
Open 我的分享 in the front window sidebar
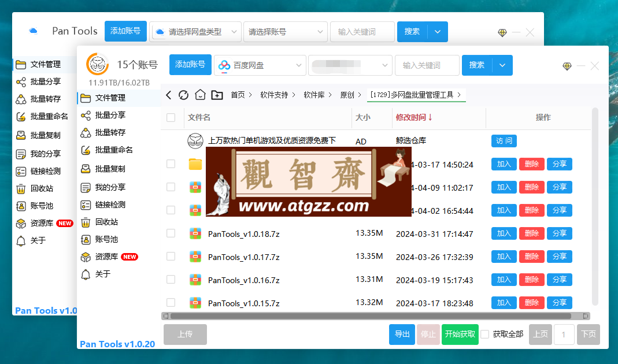tap(110, 187)
